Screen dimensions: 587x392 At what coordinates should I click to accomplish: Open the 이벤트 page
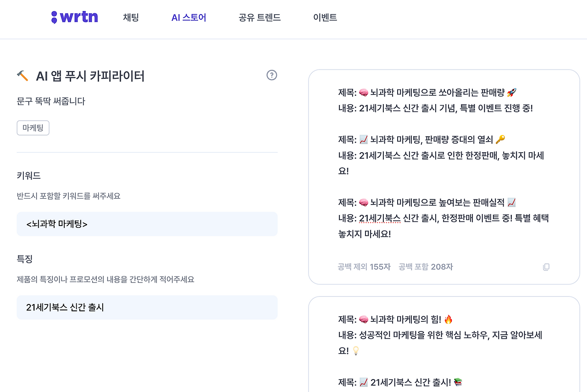pyautogui.click(x=325, y=17)
